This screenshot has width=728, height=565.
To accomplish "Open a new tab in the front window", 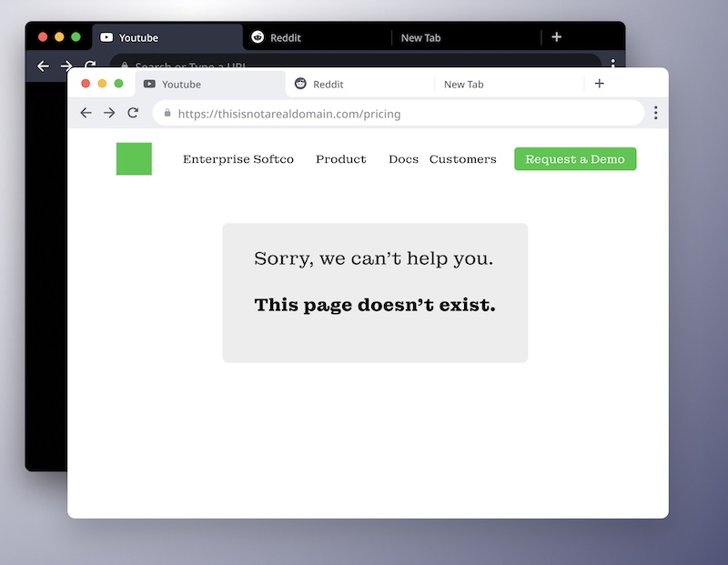I will click(x=599, y=84).
